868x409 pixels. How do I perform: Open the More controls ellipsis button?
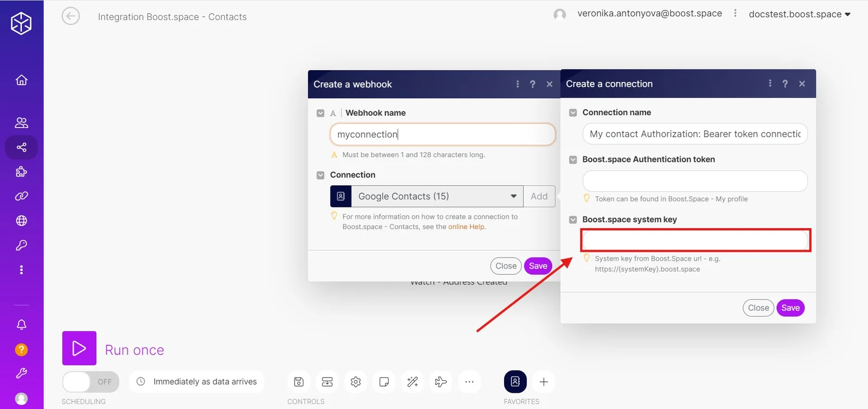coord(469,382)
